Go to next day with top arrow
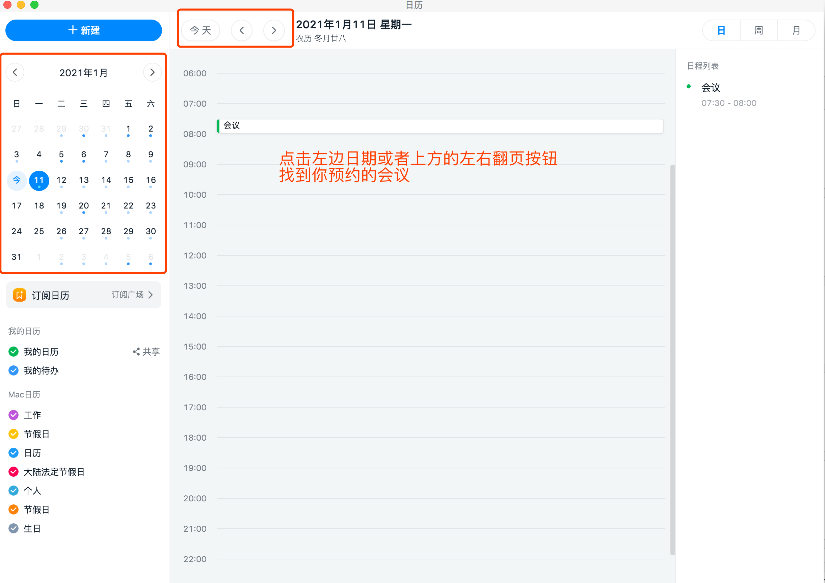 (273, 30)
